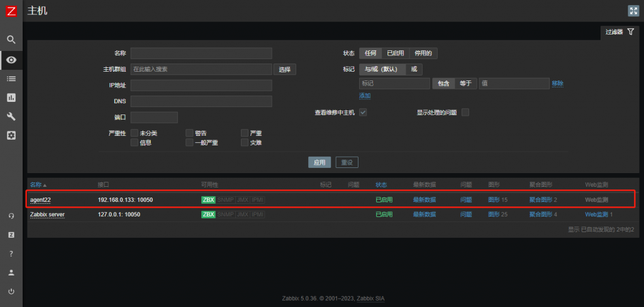Click the 添加 tag link

[x=365, y=96]
